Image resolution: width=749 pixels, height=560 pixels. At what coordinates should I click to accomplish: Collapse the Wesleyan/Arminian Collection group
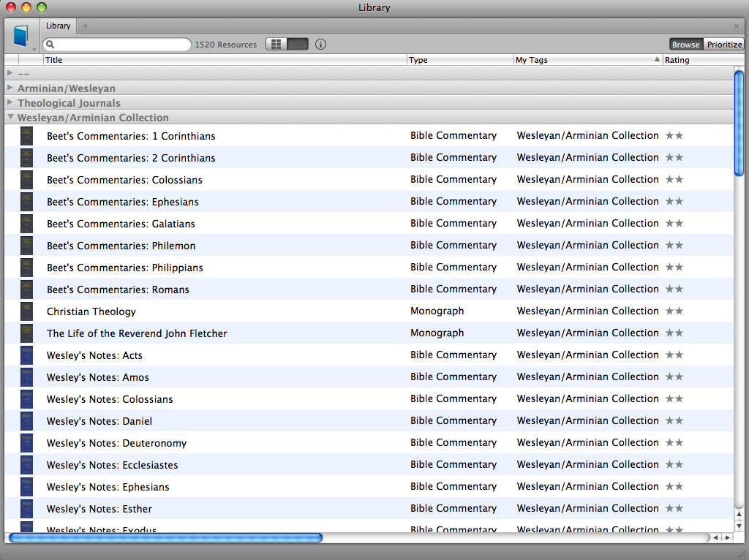coord(10,117)
